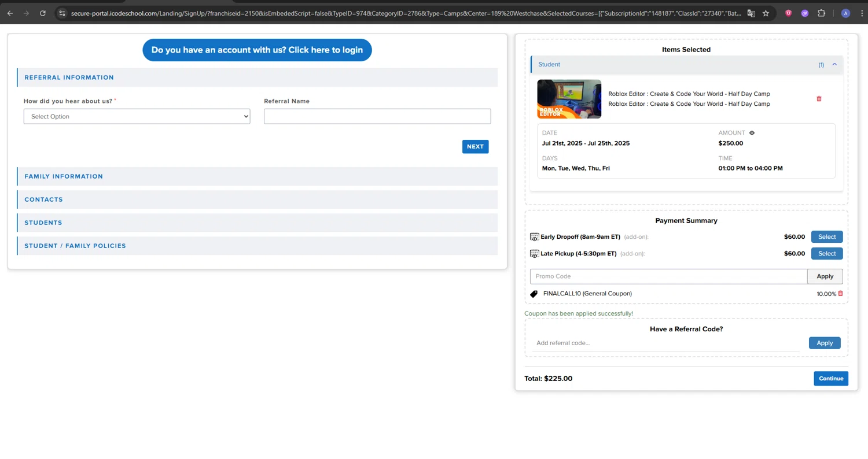
Task: Click the purple extension icon
Action: [x=805, y=13]
